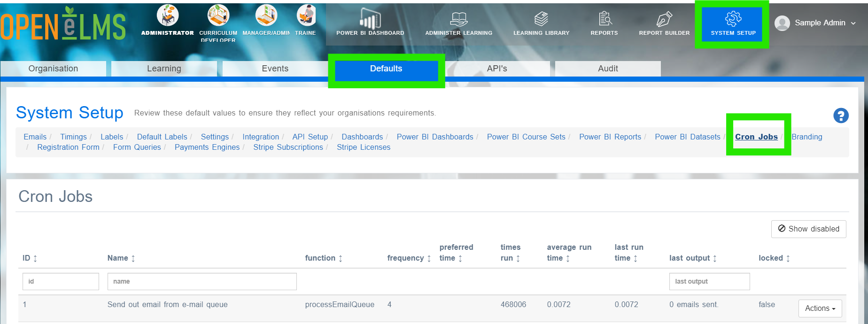This screenshot has width=868, height=324.
Task: Expand the Actions dropdown for job 1
Action: 820,309
